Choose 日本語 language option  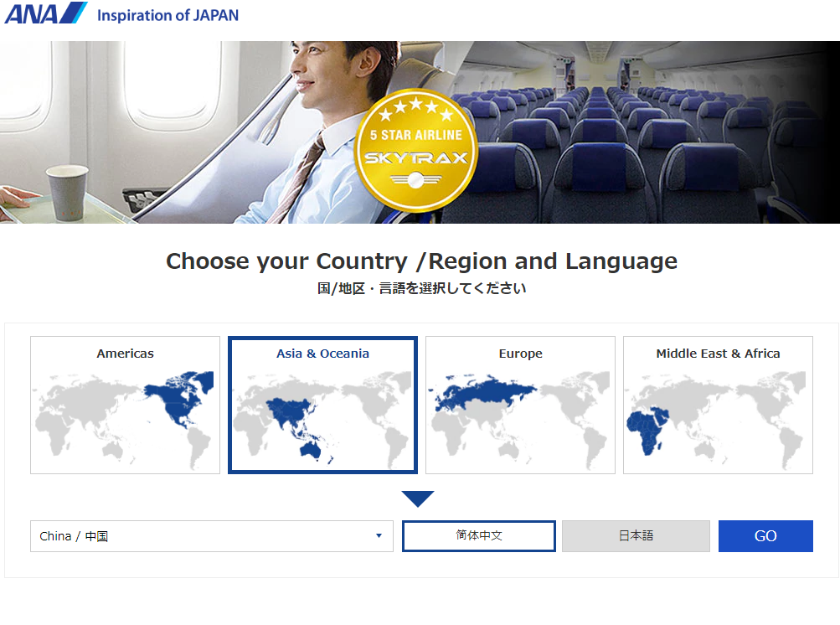coord(636,536)
